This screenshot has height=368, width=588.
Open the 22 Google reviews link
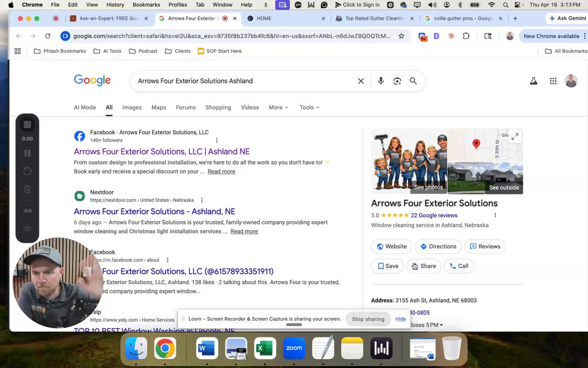click(434, 215)
